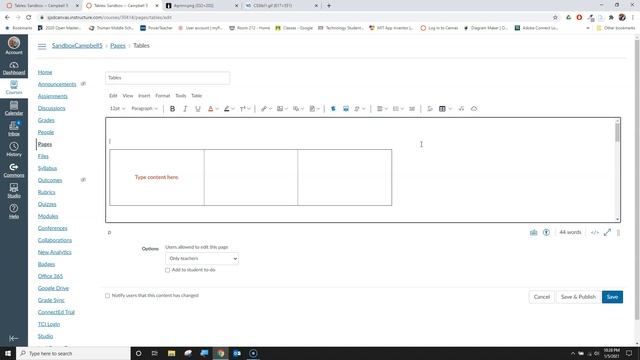Apply the background highlight color button
The height and width of the screenshot is (360, 640).
227,109
